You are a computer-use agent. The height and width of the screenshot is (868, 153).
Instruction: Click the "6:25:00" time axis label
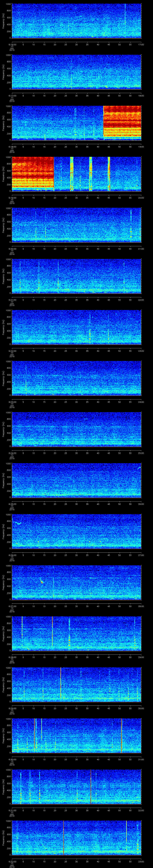coord(12,504)
